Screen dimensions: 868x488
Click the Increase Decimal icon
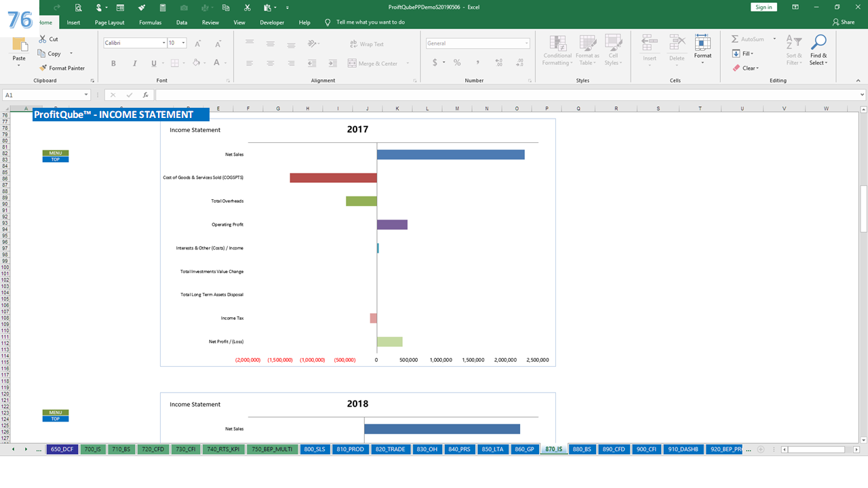tap(499, 63)
